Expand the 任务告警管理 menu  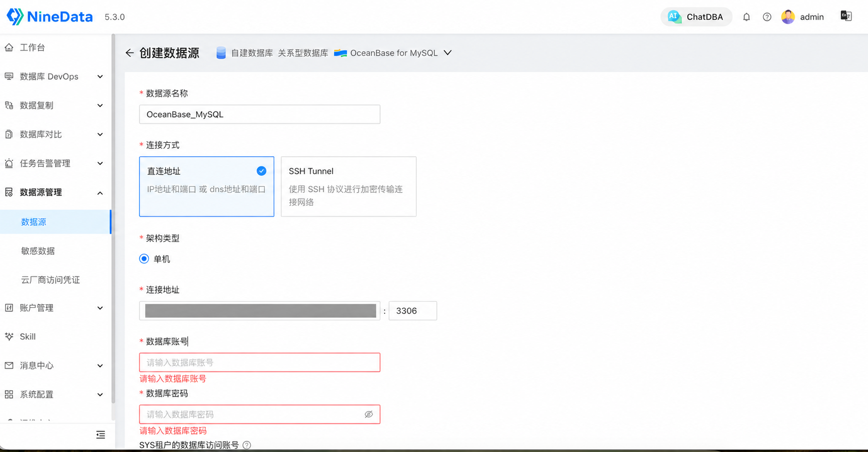point(55,163)
